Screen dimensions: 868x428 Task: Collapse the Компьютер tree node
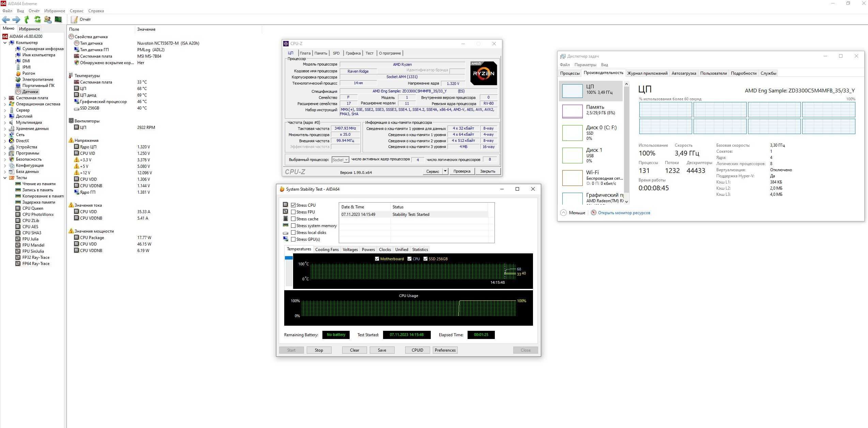click(x=5, y=43)
